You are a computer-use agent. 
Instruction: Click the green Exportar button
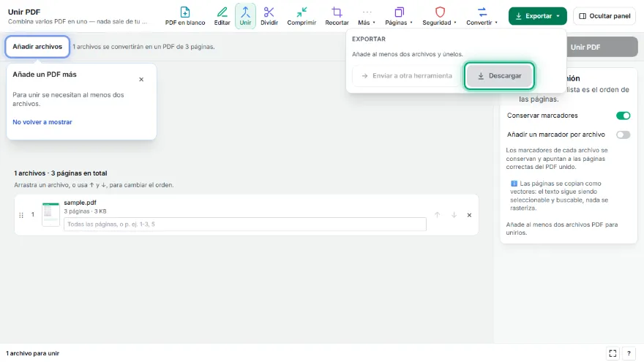(x=537, y=16)
